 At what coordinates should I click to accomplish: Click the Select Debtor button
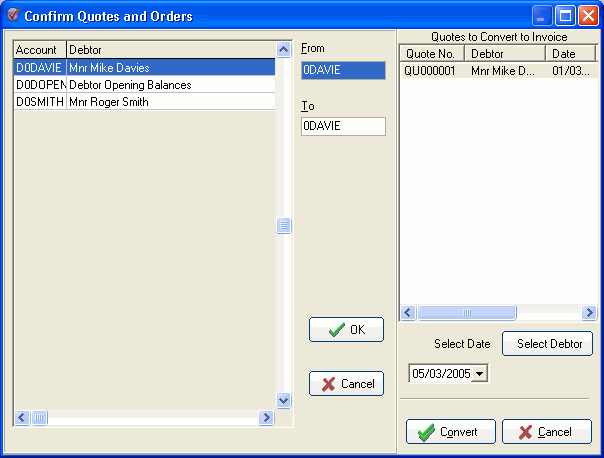click(x=547, y=343)
